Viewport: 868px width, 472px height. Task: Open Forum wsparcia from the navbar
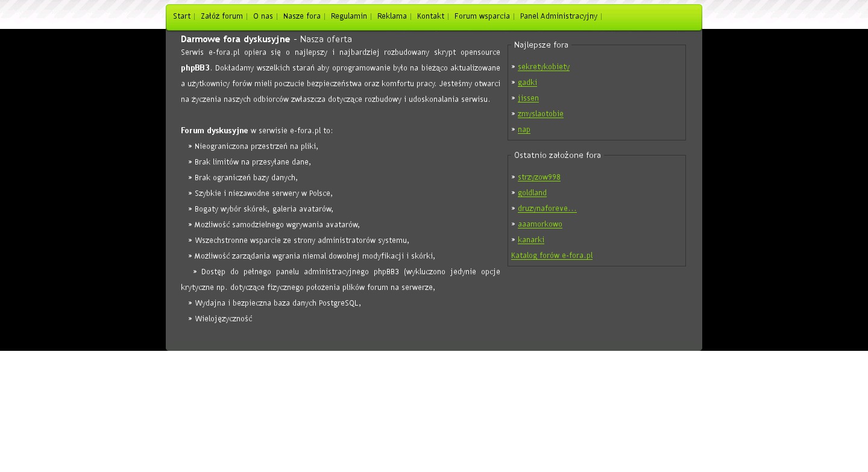482,16
